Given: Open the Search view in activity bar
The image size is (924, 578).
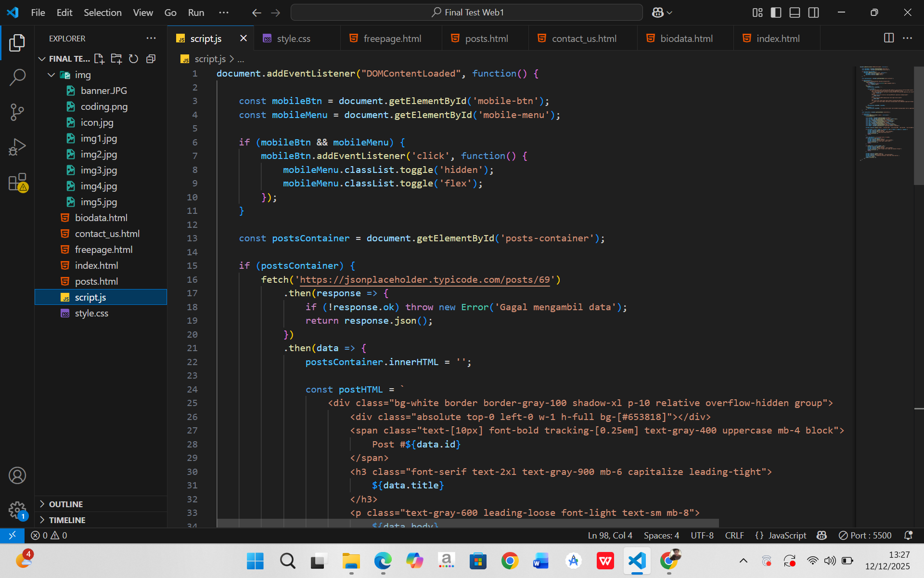Looking at the screenshot, I should [17, 77].
